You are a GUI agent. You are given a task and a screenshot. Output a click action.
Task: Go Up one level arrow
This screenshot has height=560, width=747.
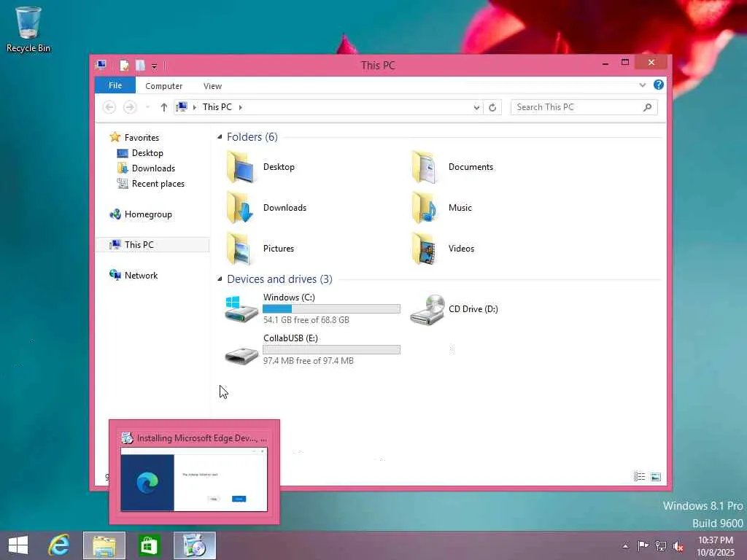tap(164, 107)
